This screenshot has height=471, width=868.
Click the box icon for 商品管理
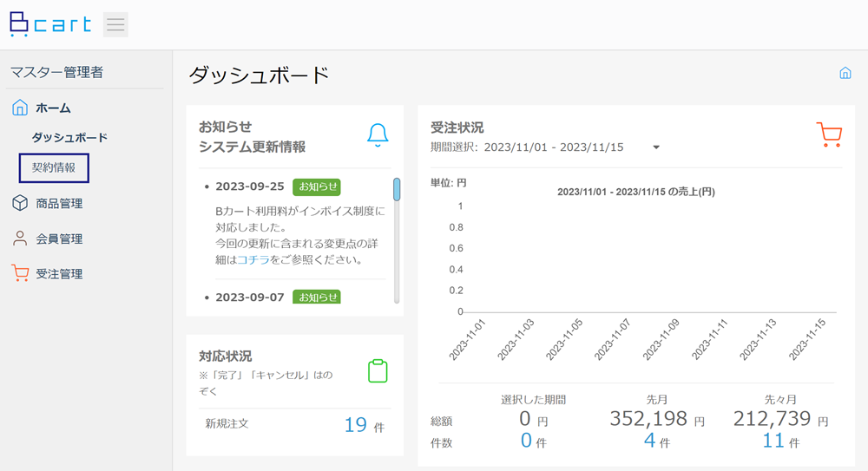tap(20, 203)
